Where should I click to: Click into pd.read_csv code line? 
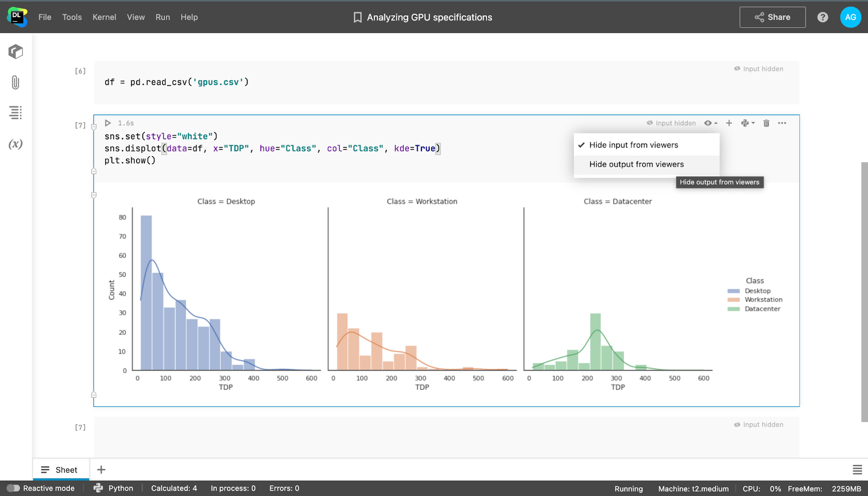(x=176, y=82)
